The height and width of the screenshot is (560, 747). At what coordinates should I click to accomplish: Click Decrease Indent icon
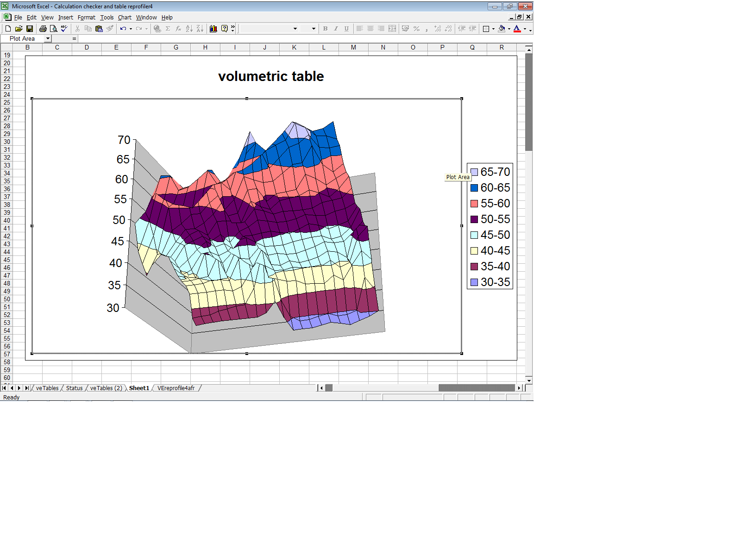pos(462,29)
